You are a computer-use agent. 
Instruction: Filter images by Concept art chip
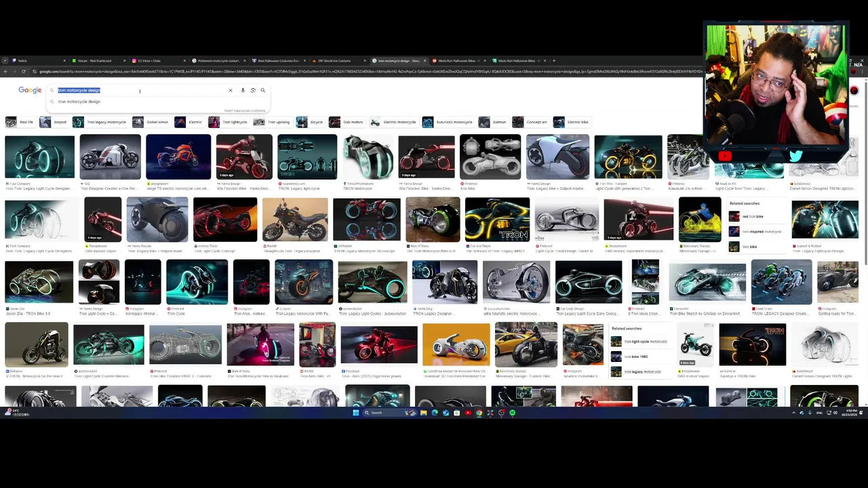coord(530,122)
